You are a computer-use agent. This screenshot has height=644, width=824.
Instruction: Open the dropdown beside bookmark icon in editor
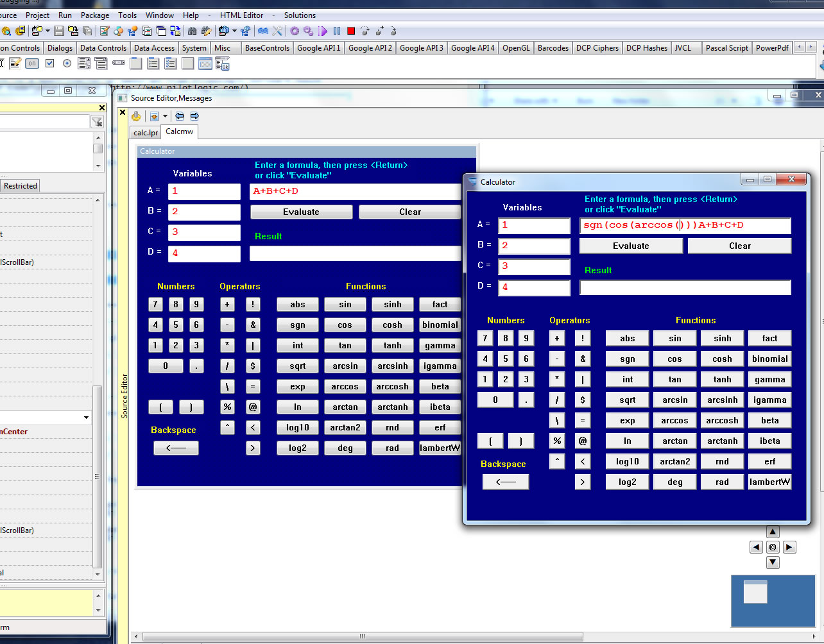165,116
